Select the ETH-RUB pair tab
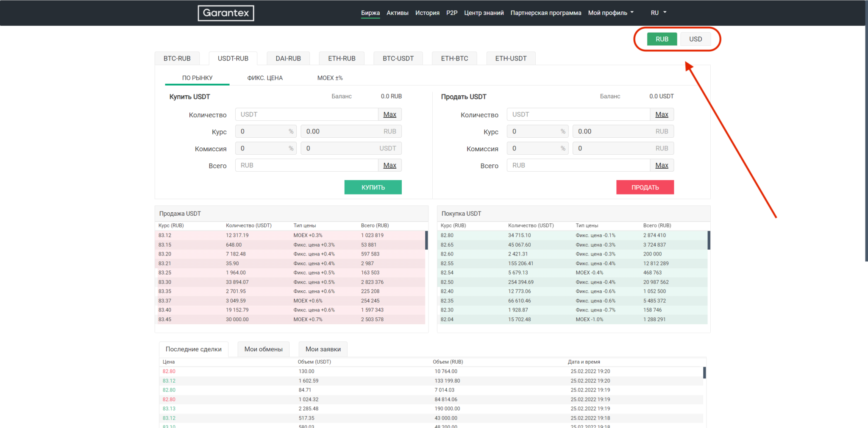The width and height of the screenshot is (868, 428). (x=342, y=58)
